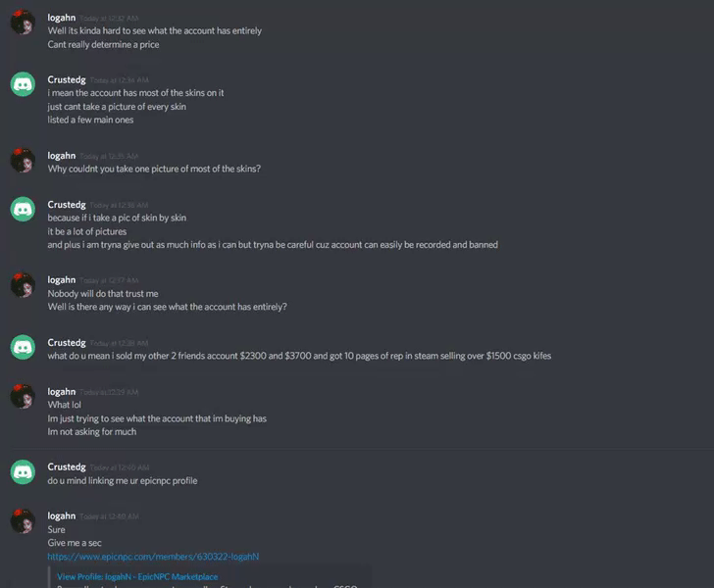The height and width of the screenshot is (588, 714).
Task: Open "View Profile: logahN - EpicNPC Marketplace" embed title
Action: tap(137, 576)
